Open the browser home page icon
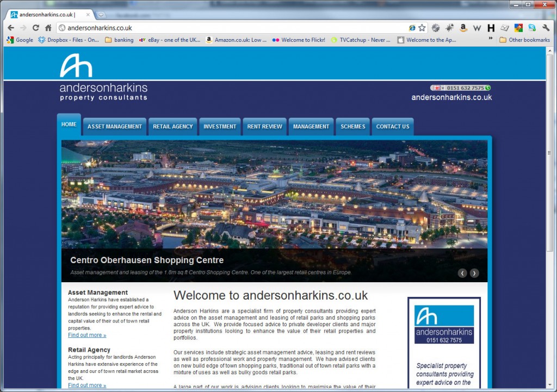Screen dimensions: 557x392 pos(48,28)
